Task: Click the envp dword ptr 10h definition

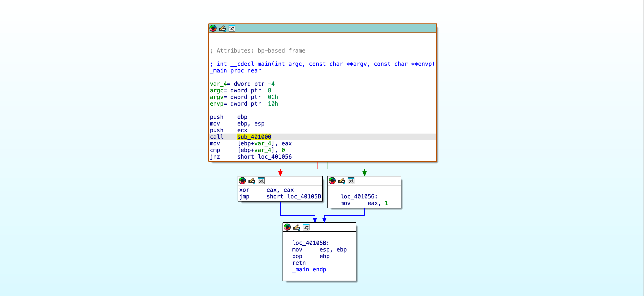Action: (244, 104)
